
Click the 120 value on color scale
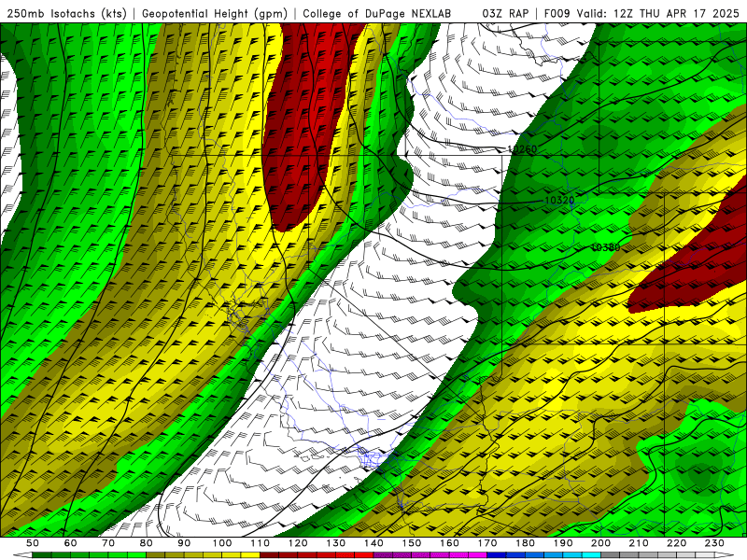[298, 543]
